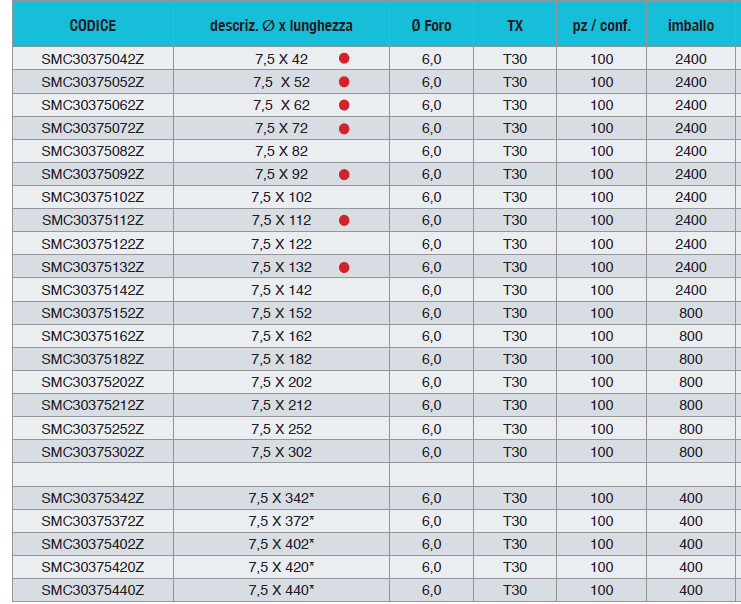Click the red dot beside 7,5 X 112
This screenshot has width=741, height=604.
tap(344, 220)
